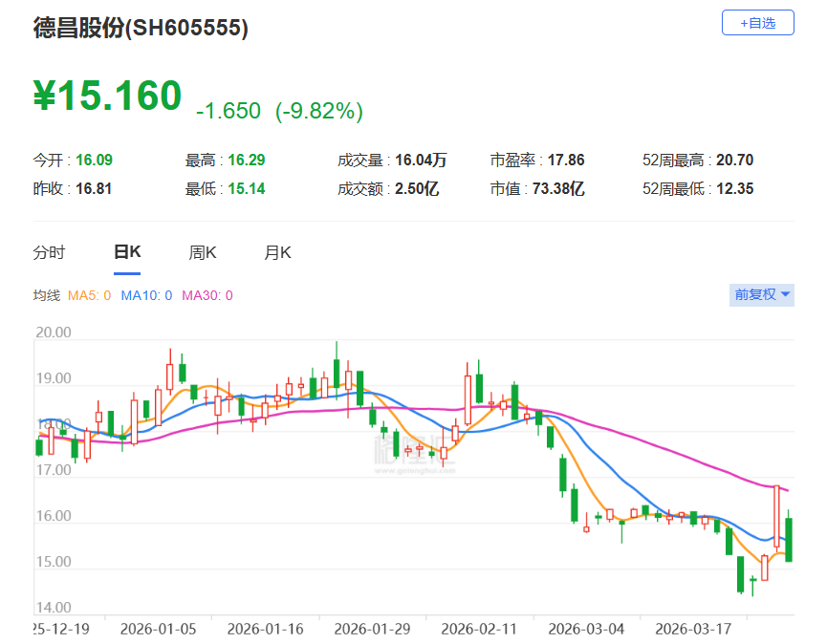Click the price change value -1.650
Screen dimensions: 827x644
tap(229, 111)
